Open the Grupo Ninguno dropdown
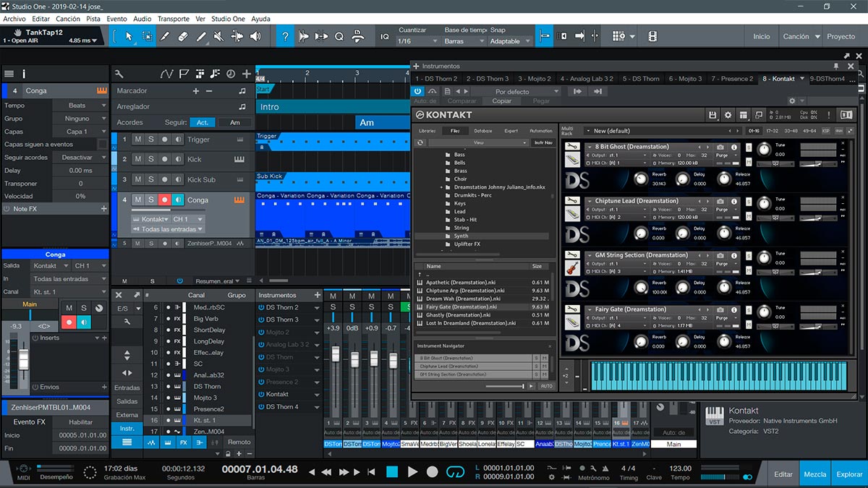This screenshot has height=488, width=868. coord(81,119)
